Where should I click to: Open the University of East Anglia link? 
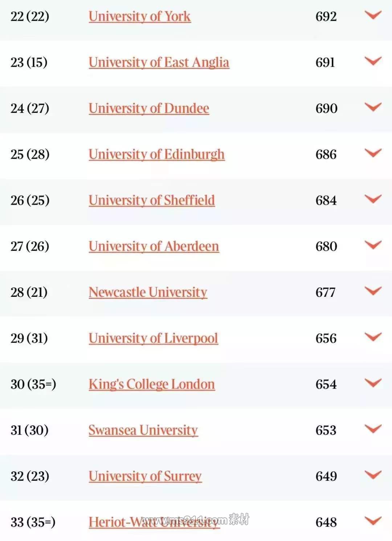pyautogui.click(x=159, y=62)
